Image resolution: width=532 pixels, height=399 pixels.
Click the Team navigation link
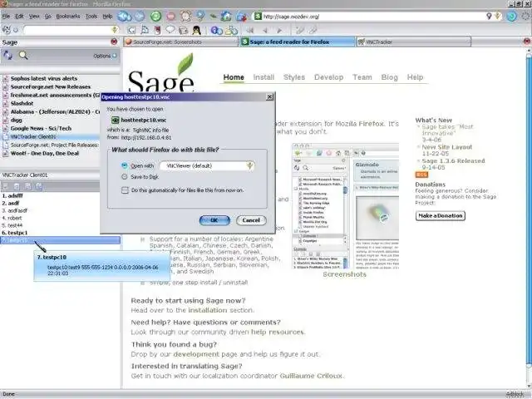point(362,77)
